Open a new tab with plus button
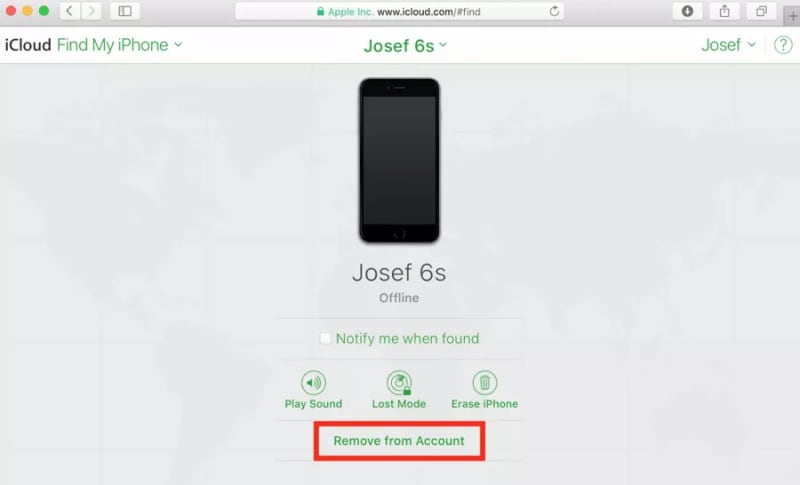The image size is (800, 485). 792,16
